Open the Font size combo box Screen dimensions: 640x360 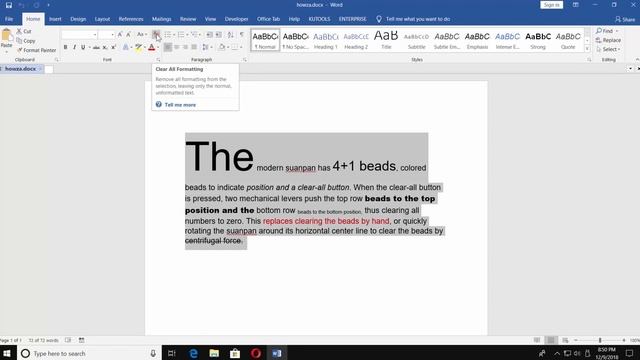(106, 35)
